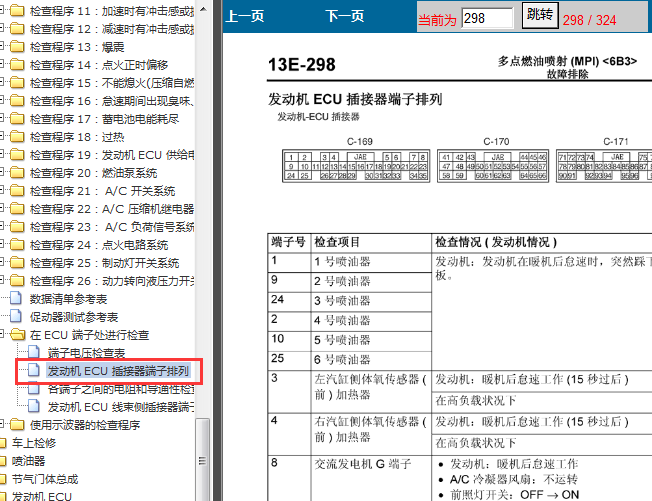Open 数据清单参考表 page
Viewport: 652px width, 501px height.
69,299
